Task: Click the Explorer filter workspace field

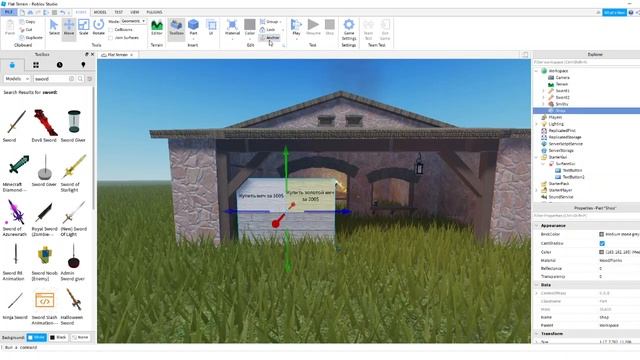Action: click(586, 62)
